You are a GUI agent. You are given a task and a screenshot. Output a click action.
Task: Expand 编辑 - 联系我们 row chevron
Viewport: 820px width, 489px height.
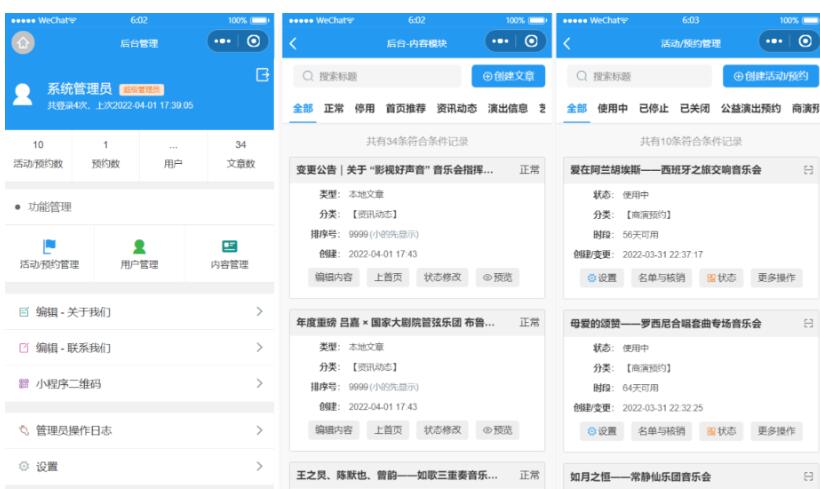click(259, 348)
